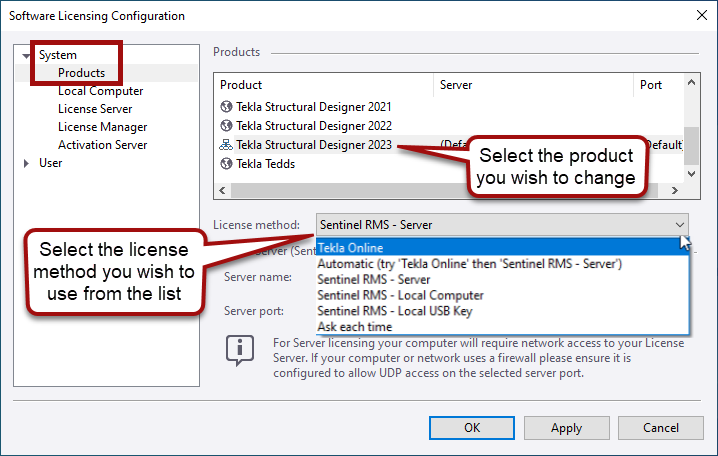Image resolution: width=718 pixels, height=456 pixels.
Task: Choose the Automatic license method option
Action: [x=502, y=264]
